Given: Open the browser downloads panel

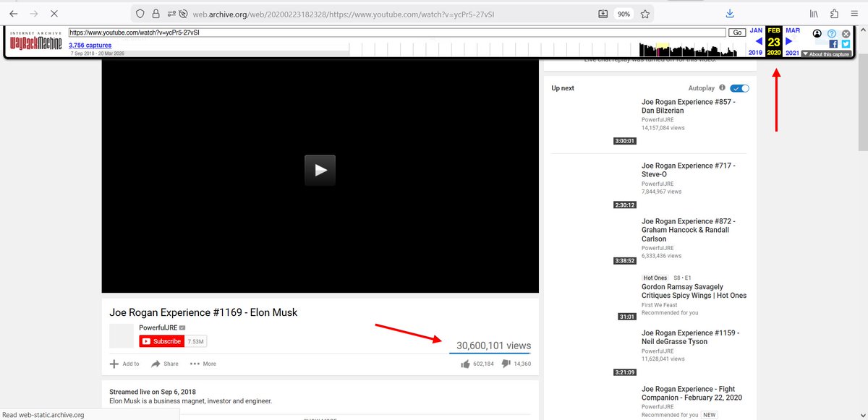Looking at the screenshot, I should click(x=730, y=14).
